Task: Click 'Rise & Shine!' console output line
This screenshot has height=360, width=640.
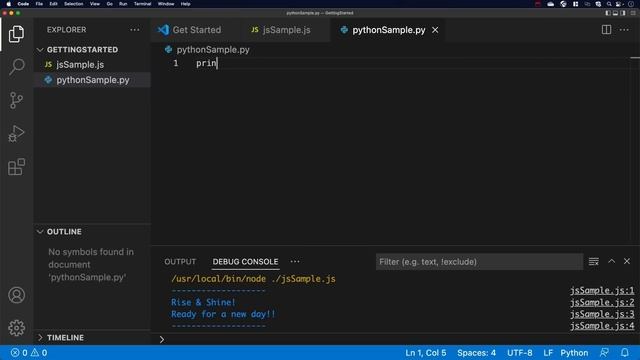Action: 203,302
